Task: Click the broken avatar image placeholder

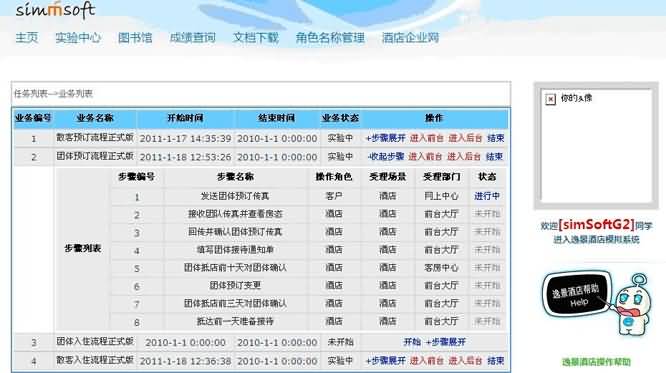Action: [x=550, y=99]
